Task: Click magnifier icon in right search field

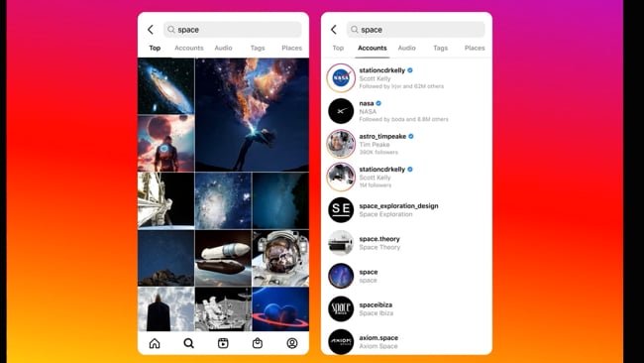Action: [x=355, y=30]
